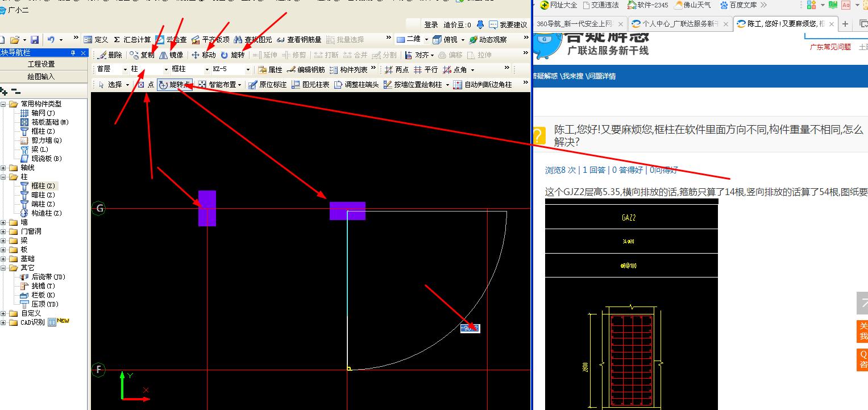The image size is (868, 410).
Task: Click the vertical purple column on axis G
Action: (207, 208)
